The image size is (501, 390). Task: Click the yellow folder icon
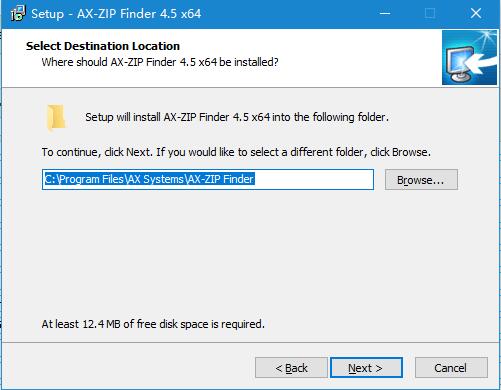click(56, 117)
